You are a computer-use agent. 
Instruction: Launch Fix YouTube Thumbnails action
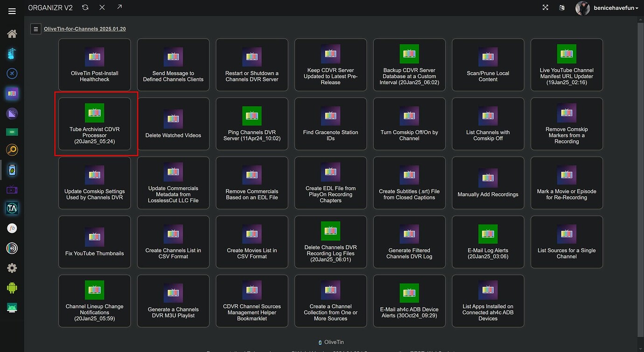coord(95,242)
